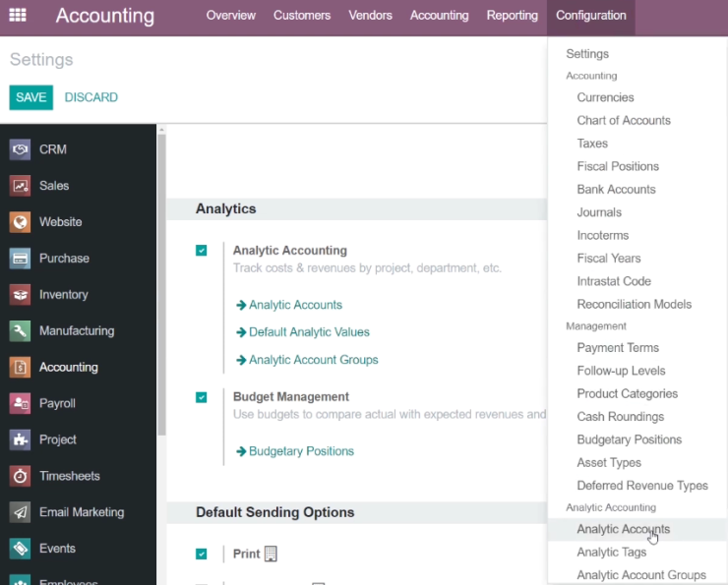728x585 pixels.
Task: Uncheck the Budget Management checkbox
Action: 201,397
